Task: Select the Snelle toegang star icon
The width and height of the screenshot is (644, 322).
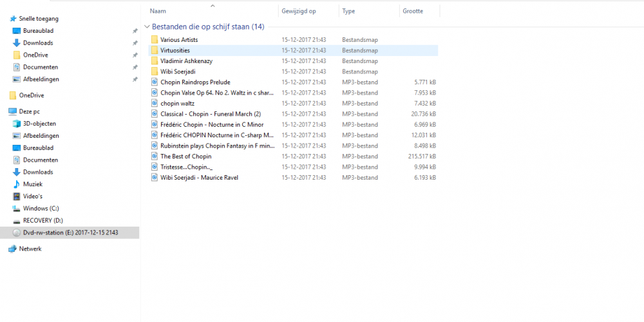Action: pos(13,19)
